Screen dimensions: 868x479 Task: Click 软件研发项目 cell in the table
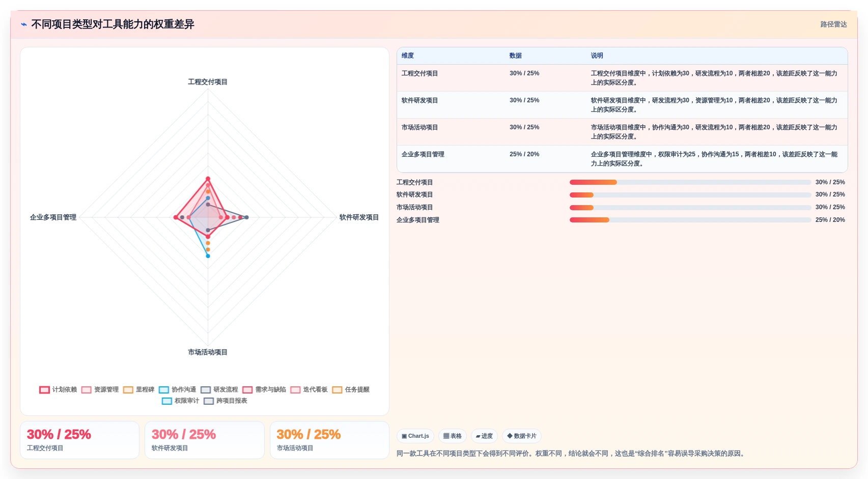click(x=420, y=100)
